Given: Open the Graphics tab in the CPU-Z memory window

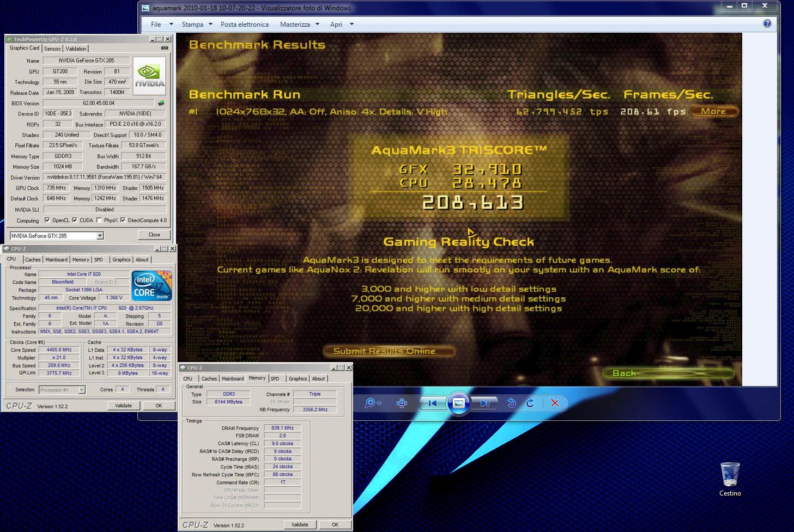Looking at the screenshot, I should (x=298, y=378).
